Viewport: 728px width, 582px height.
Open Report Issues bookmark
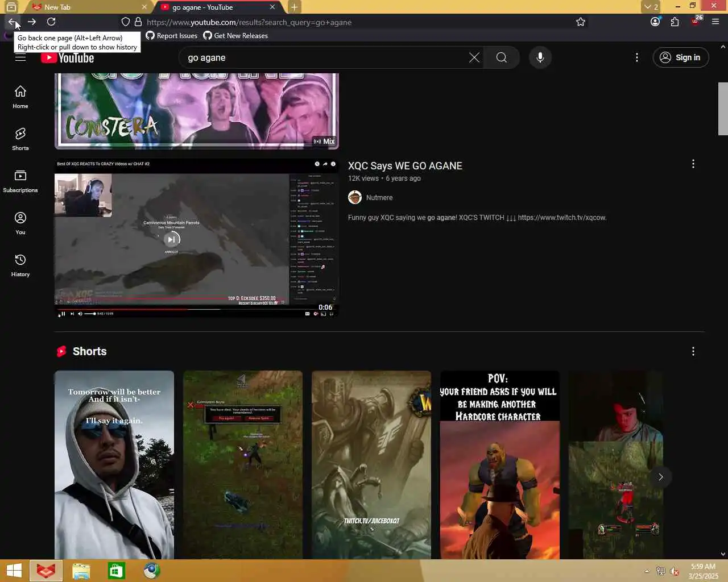click(172, 35)
